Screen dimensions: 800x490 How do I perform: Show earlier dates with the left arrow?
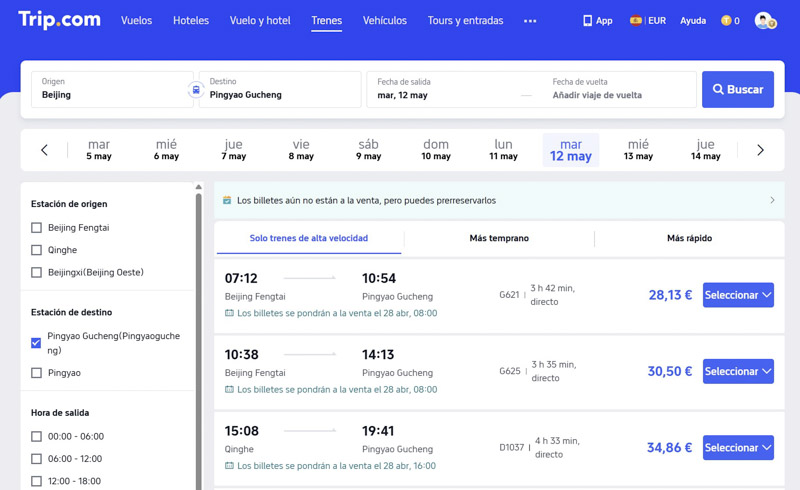[44, 150]
